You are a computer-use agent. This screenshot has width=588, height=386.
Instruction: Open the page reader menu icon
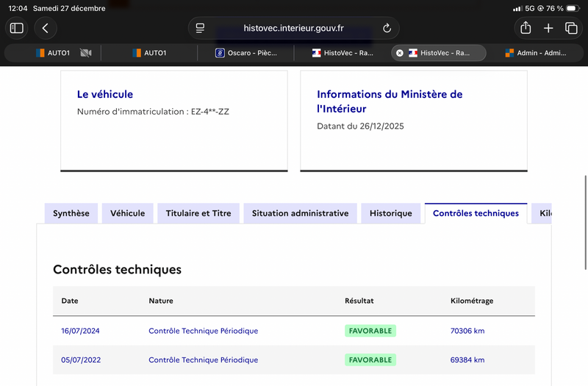pyautogui.click(x=200, y=28)
